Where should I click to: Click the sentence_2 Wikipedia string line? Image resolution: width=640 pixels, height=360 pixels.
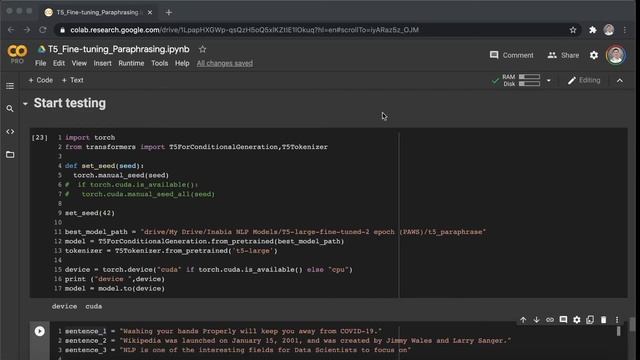point(288,340)
